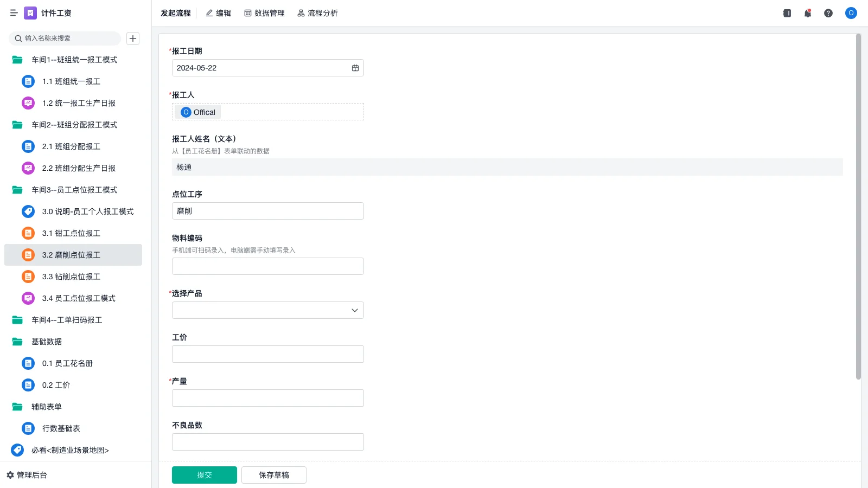Image resolution: width=868 pixels, height=488 pixels.
Task: Toggle the sidebar collapse hamburger icon
Action: pyautogui.click(x=14, y=13)
